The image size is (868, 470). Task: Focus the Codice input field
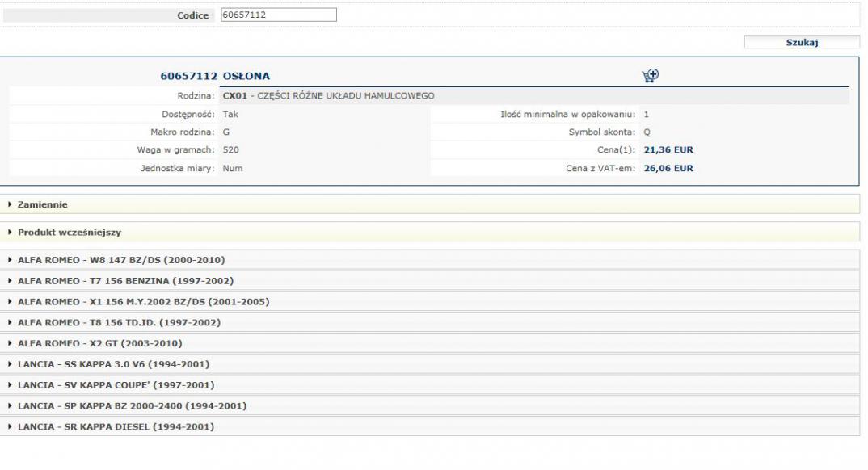(x=279, y=15)
